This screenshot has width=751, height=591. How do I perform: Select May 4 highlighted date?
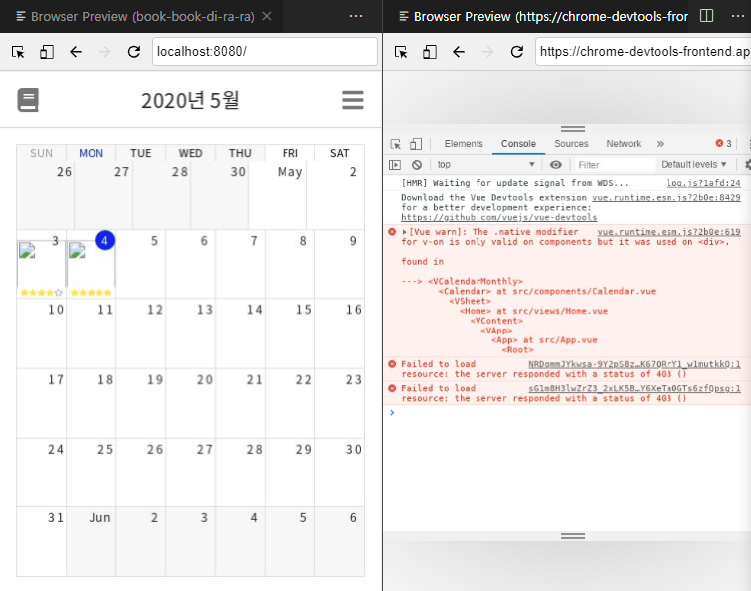pos(105,240)
